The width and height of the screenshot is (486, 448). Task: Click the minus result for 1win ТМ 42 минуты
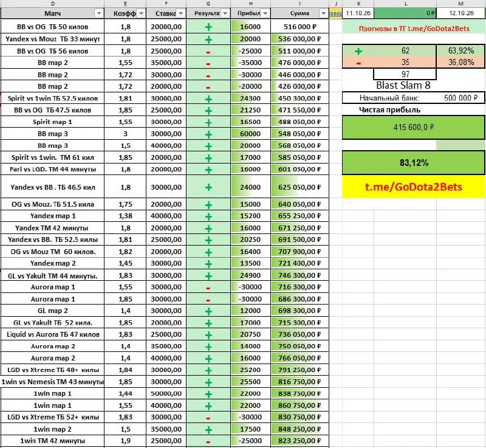coord(208,442)
